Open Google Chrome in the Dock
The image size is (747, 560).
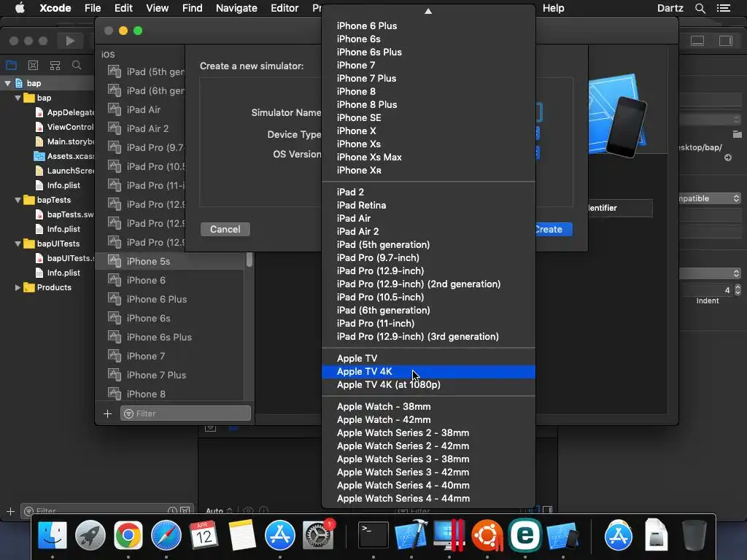[128, 535]
